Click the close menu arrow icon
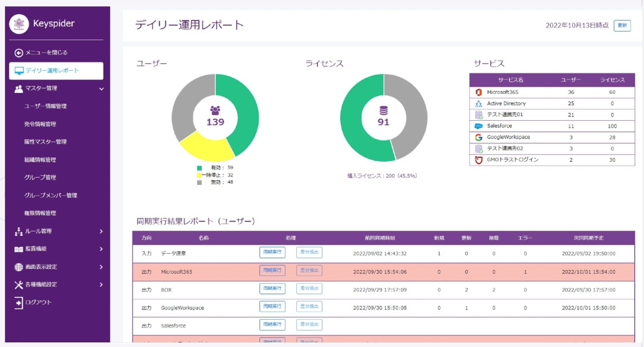 (x=19, y=53)
